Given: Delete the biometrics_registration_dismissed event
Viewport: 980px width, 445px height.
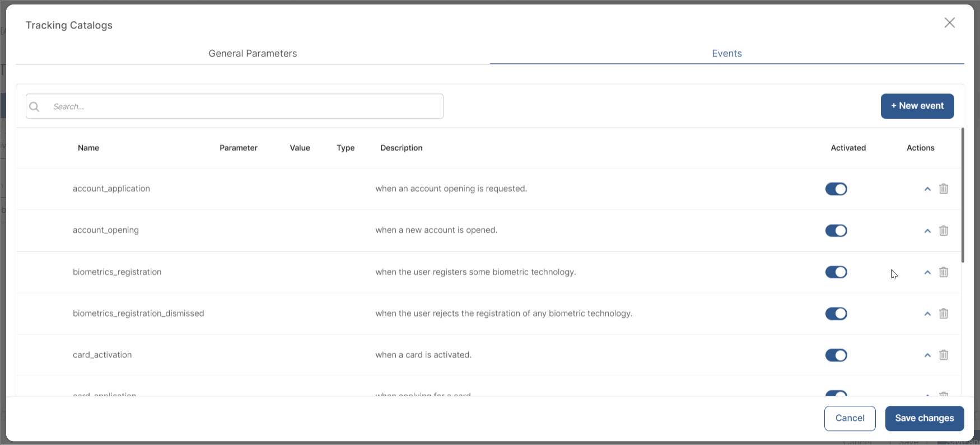Looking at the screenshot, I should click(944, 313).
